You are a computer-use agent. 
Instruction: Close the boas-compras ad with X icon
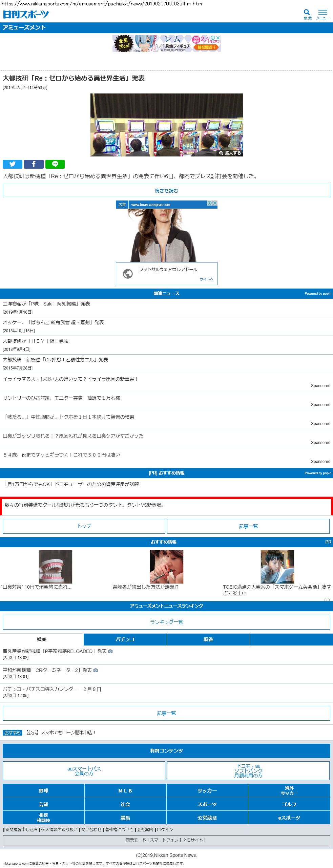pos(215,203)
